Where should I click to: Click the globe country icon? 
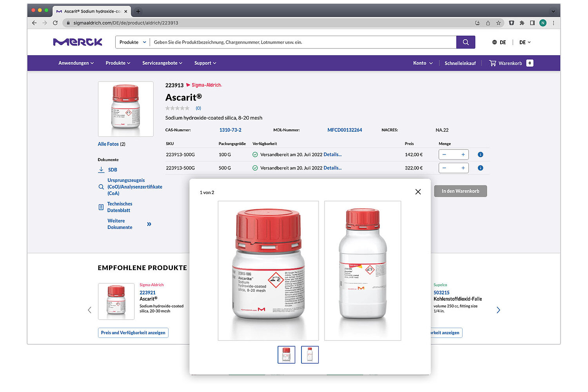point(495,42)
